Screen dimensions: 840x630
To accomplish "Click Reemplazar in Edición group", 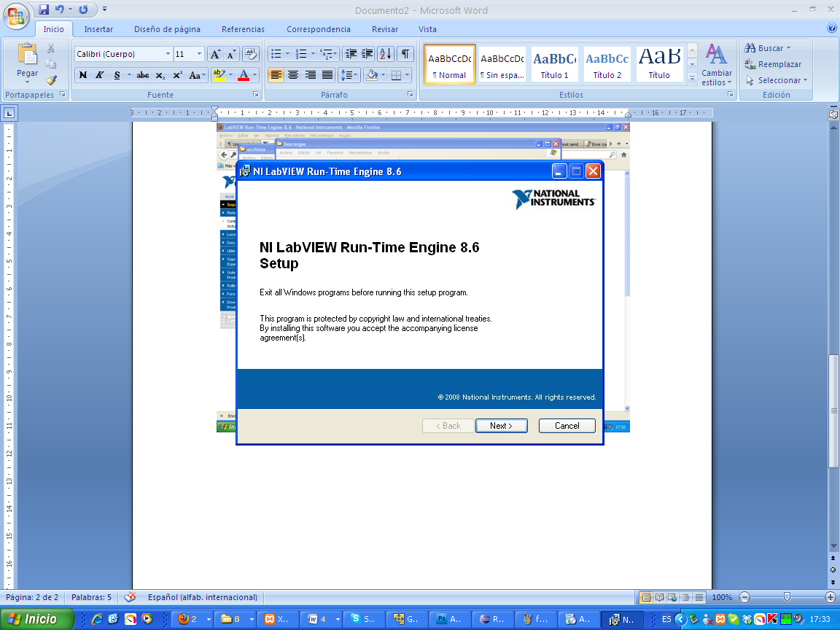I will point(773,64).
